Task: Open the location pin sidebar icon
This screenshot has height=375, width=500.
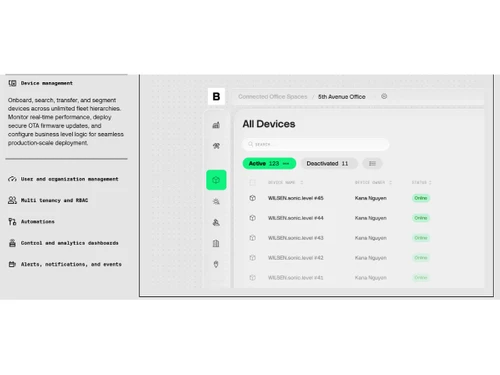Action: click(216, 264)
